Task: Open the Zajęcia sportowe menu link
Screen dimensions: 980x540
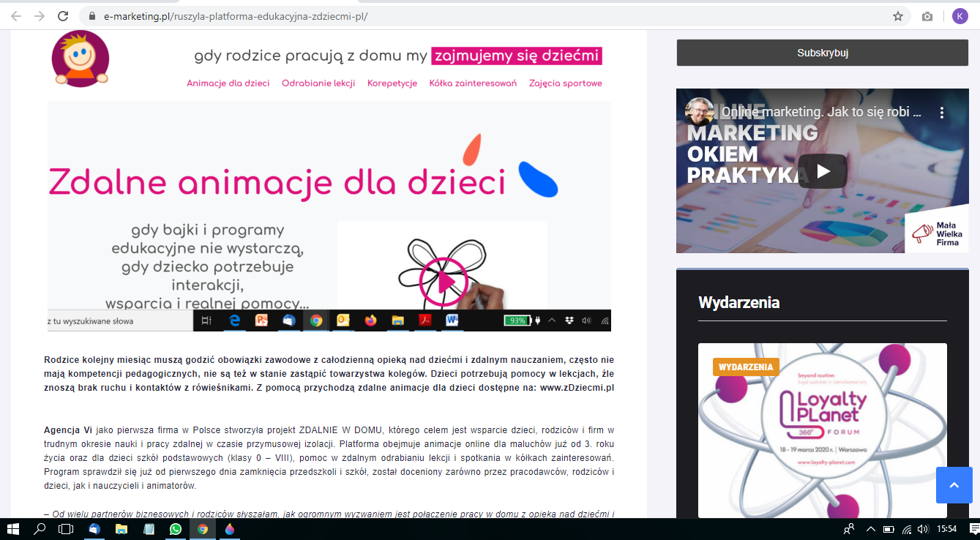Action: 565,83
